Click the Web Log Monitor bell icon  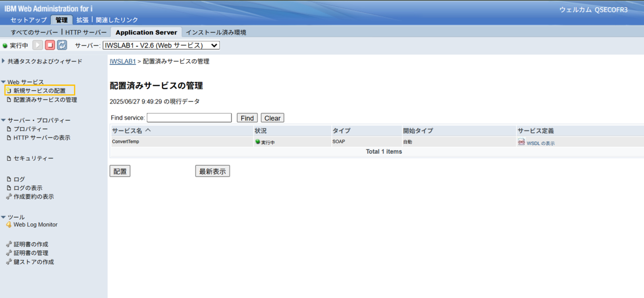click(x=9, y=225)
